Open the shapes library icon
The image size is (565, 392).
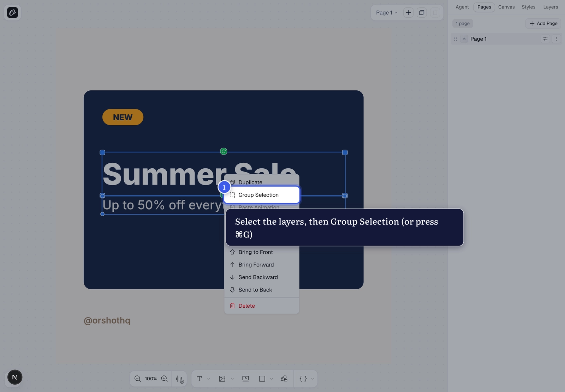tap(284, 379)
